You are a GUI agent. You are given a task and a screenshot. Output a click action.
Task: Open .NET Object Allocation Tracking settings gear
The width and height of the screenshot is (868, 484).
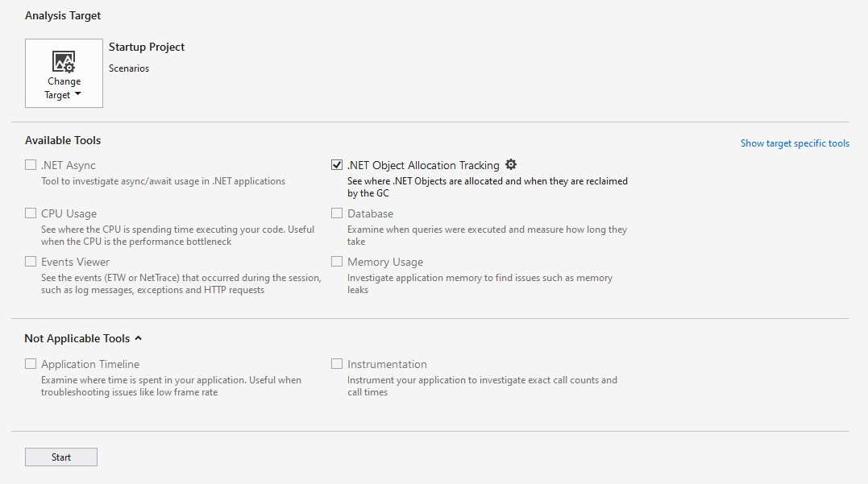pos(511,164)
